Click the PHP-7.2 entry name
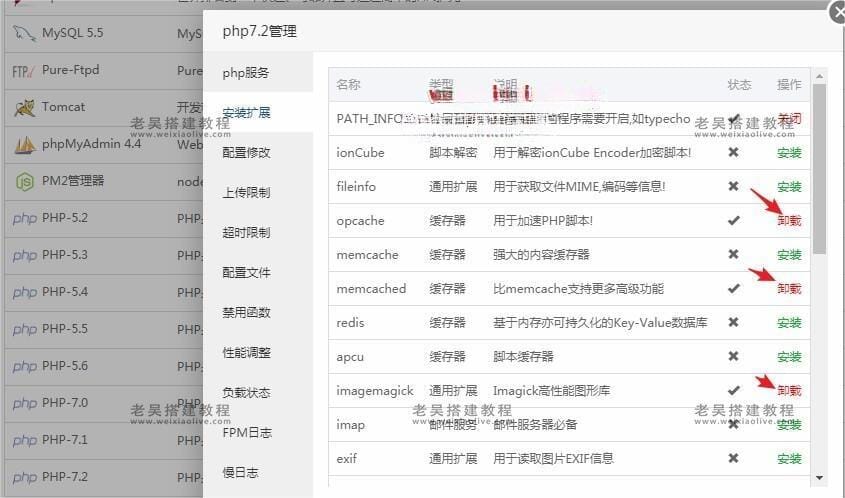845x498 pixels. tap(65, 477)
